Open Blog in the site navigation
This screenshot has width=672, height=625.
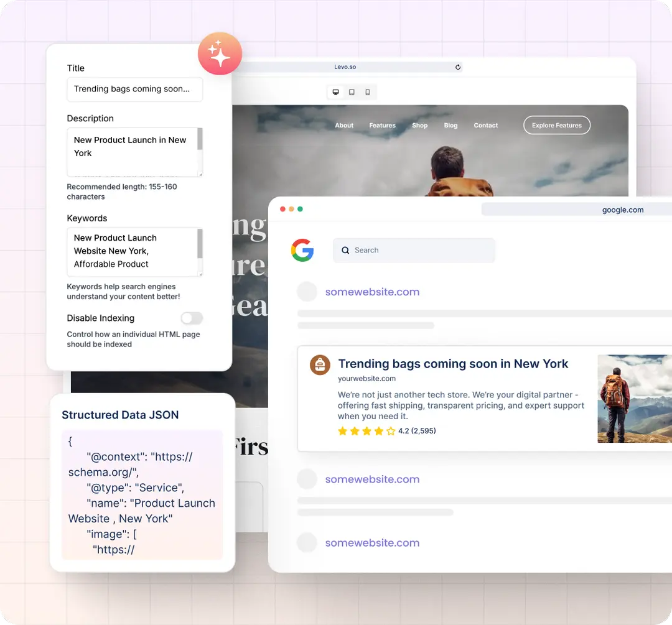pos(451,125)
